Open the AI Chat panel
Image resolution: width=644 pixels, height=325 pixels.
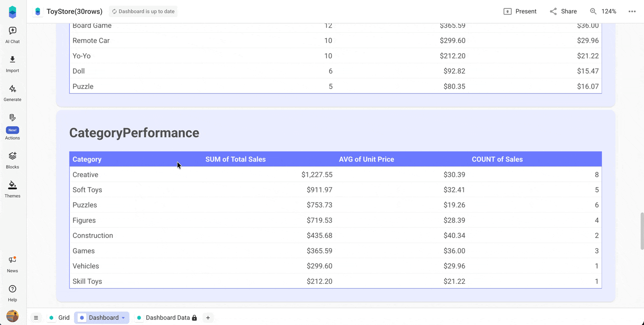12,34
